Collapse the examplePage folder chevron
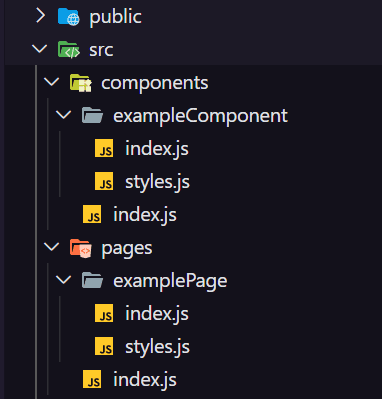 pyautogui.click(x=64, y=280)
